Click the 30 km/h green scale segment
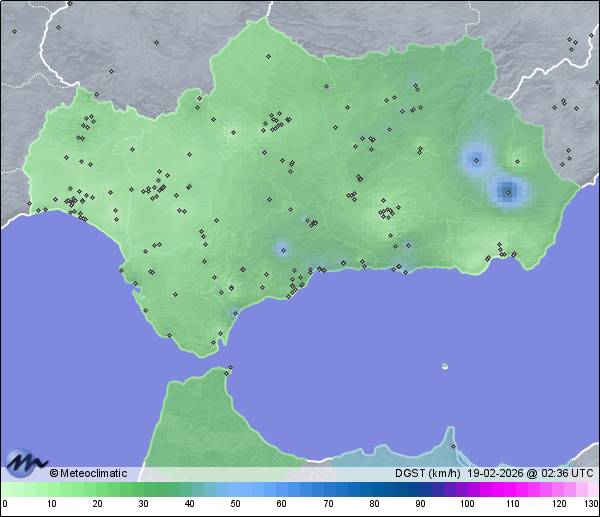The height and width of the screenshot is (517, 600). (x=143, y=489)
